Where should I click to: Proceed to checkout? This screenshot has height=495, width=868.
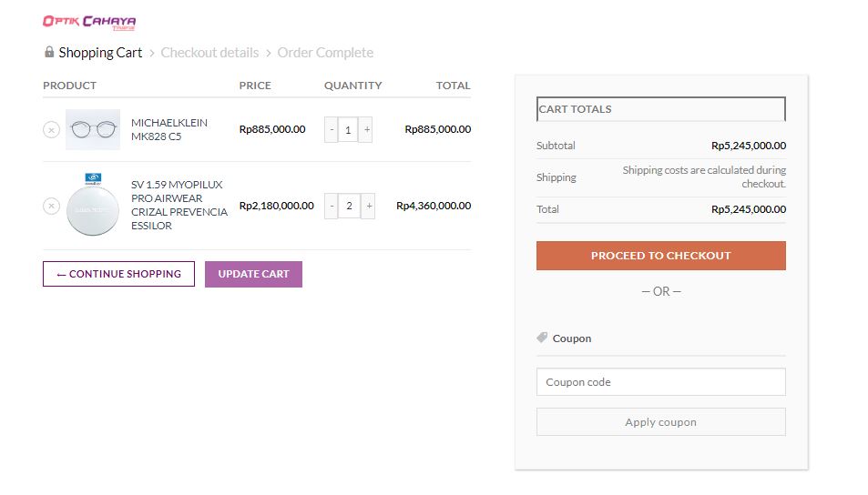660,256
